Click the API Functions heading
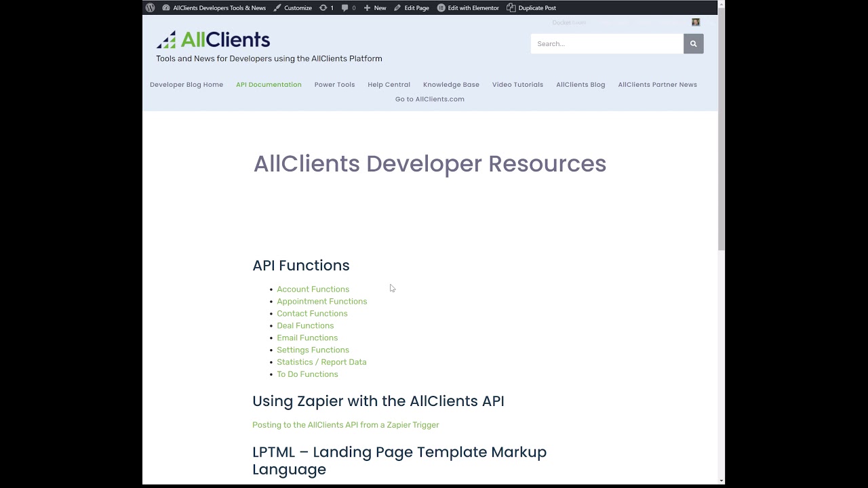Viewport: 868px width, 488px height. coord(301,266)
